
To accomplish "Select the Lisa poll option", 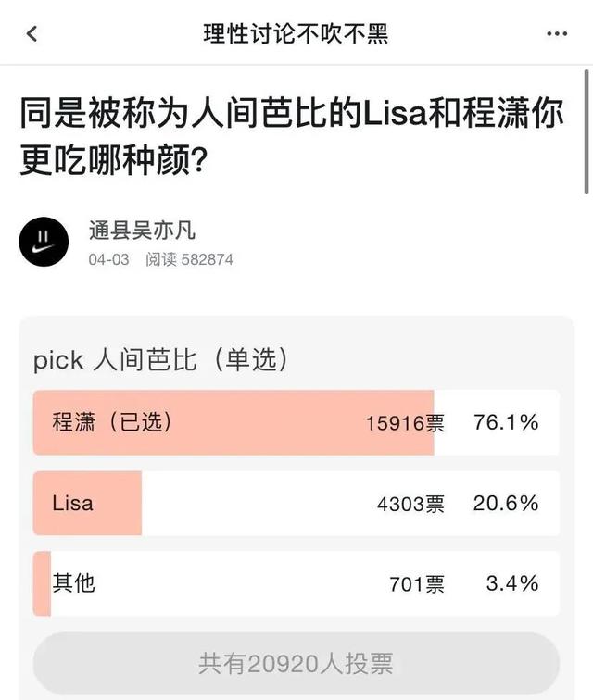I will 296,503.
